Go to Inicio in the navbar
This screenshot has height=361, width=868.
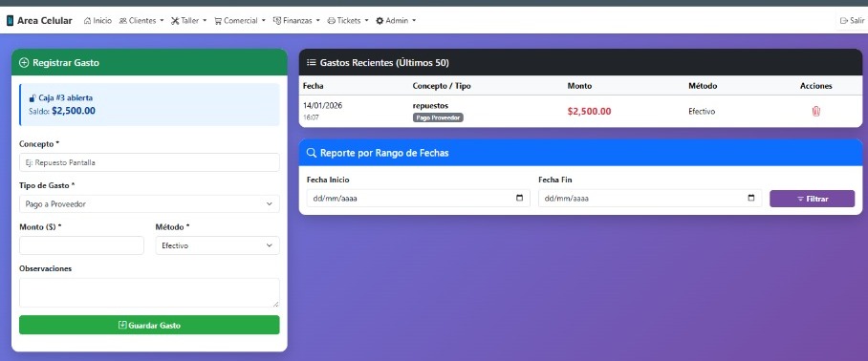point(98,20)
